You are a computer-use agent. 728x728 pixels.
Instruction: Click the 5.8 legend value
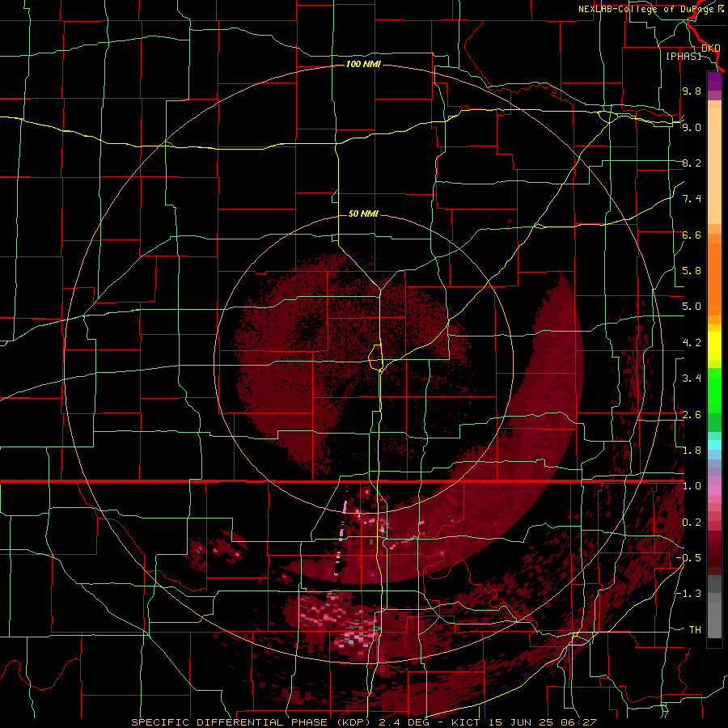point(692,271)
